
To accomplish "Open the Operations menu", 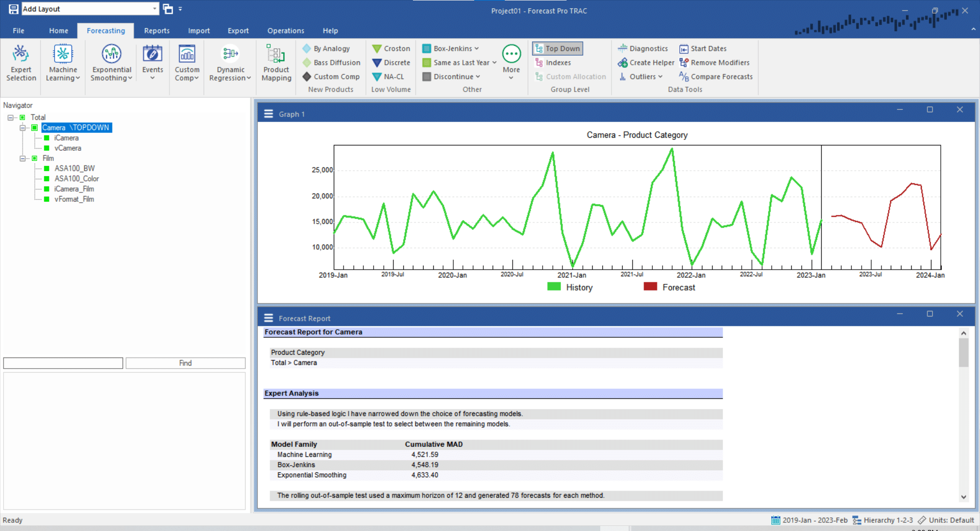I will (285, 31).
